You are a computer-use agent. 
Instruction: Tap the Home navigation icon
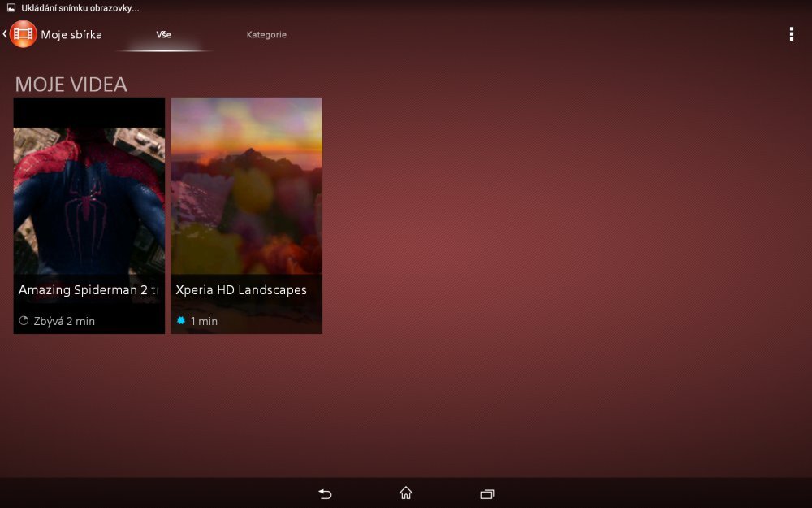[405, 493]
